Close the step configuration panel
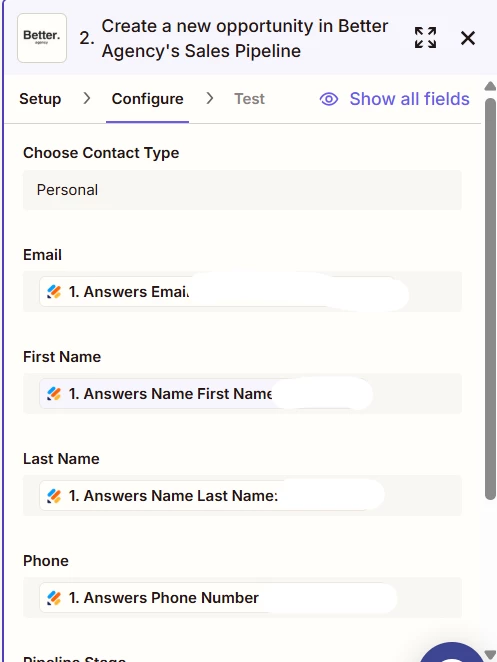The height and width of the screenshot is (662, 497). tap(468, 38)
